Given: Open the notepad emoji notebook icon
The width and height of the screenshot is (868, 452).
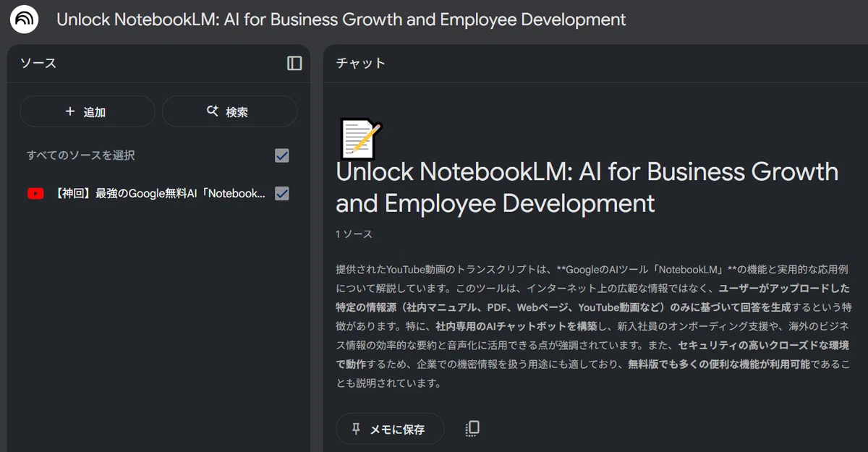Looking at the screenshot, I should [x=360, y=139].
